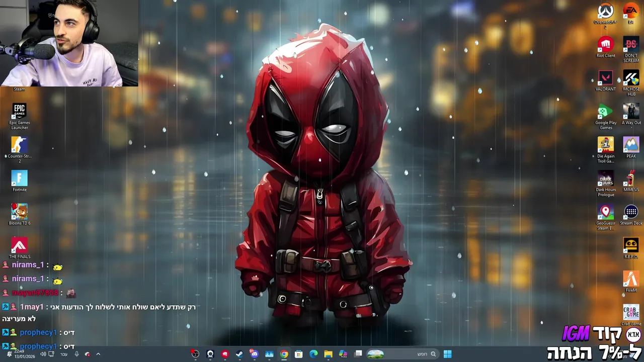Select THE FINALS desktop icon
The width and height of the screenshot is (644, 362).
click(x=20, y=248)
